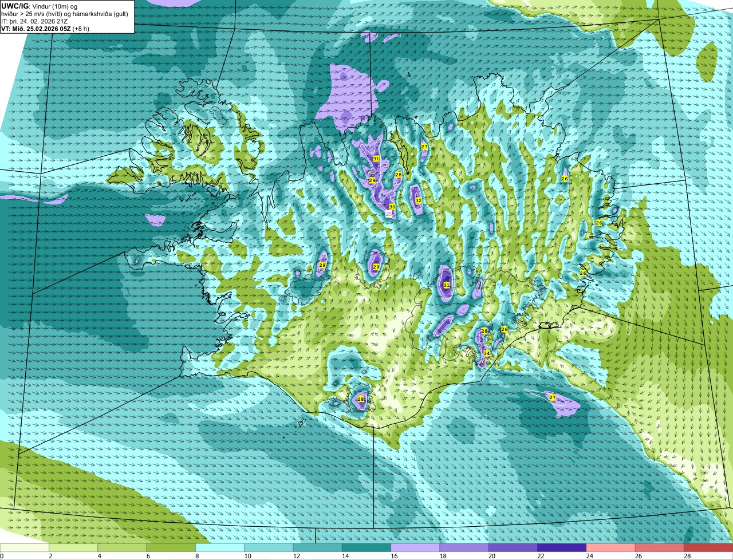Screen dimensions: 733x560
Task: Click the legend tick label "0"
Action: click(2, 556)
